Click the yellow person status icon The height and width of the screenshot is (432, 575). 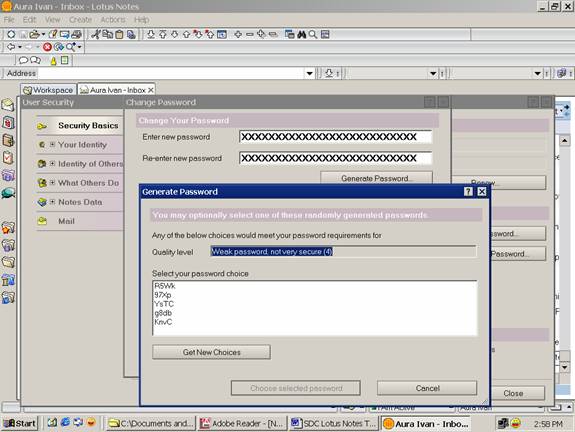(54, 61)
